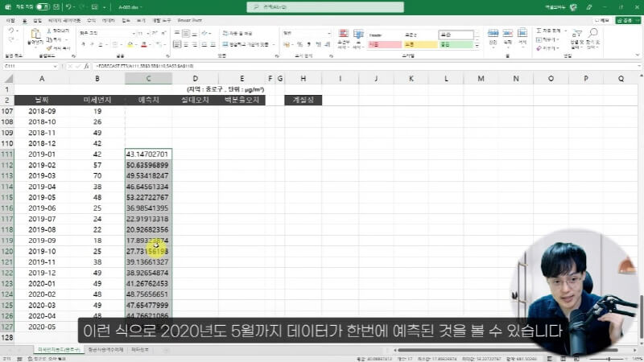Image resolution: width=644 pixels, height=362 pixels.
Task: Toggle Bold formatting
Action: click(x=84, y=44)
